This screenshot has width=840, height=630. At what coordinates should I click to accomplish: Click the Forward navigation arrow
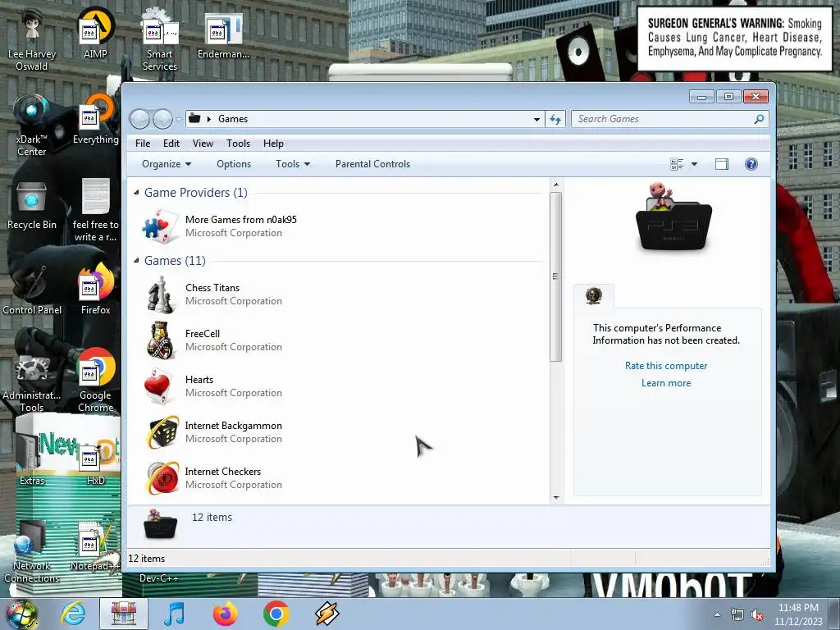click(x=162, y=119)
